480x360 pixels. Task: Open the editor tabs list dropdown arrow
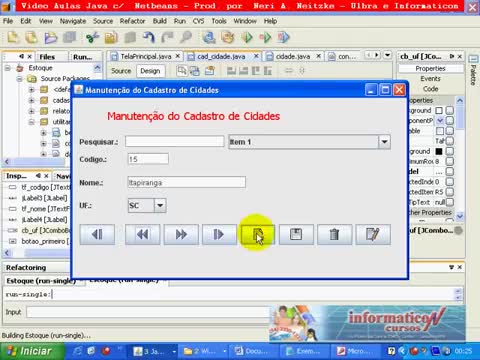[x=387, y=55]
